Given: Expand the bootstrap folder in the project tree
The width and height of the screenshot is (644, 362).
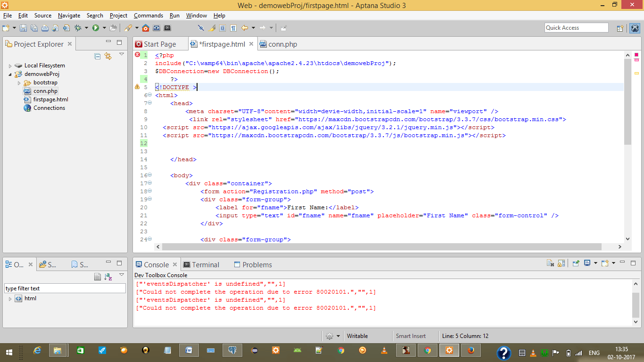Looking at the screenshot, I should point(19,83).
